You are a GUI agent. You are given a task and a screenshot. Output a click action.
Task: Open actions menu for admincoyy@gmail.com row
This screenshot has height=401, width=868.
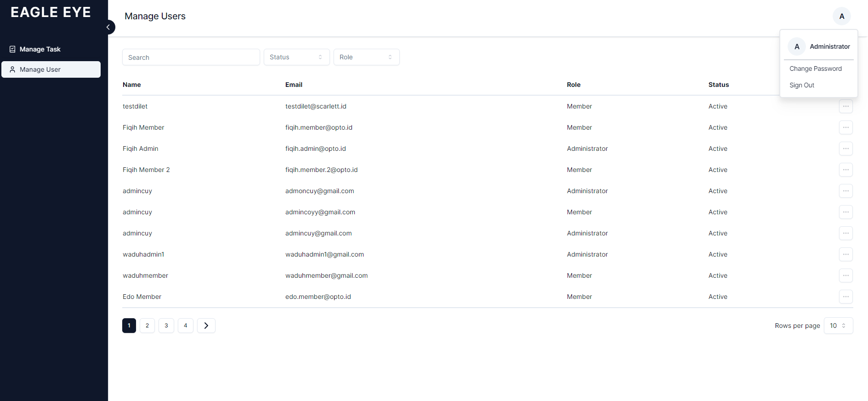point(845,212)
